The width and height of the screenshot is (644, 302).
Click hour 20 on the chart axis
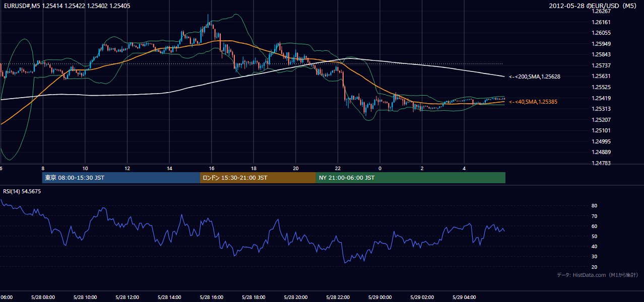tap(296, 168)
